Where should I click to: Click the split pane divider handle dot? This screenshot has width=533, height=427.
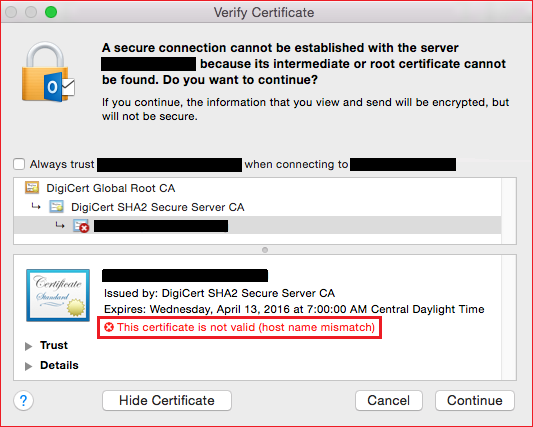[265, 250]
